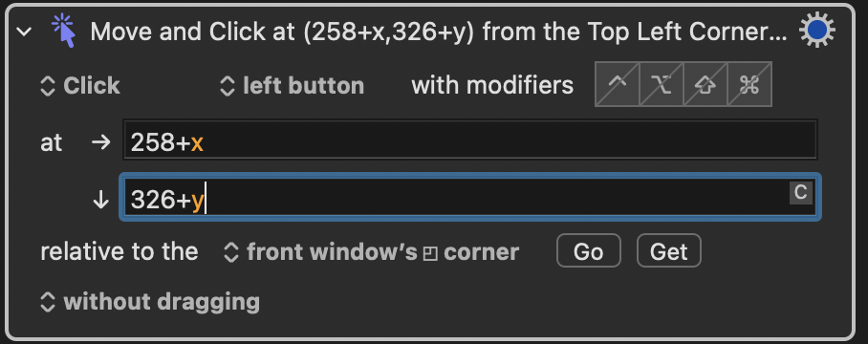Click the corner selector icon
868x344 pixels.
pyautogui.click(x=430, y=253)
